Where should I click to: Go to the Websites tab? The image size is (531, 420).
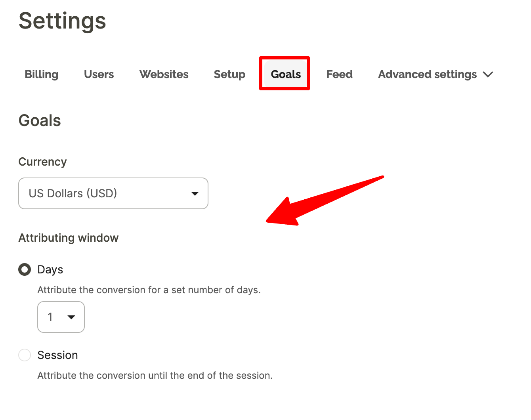point(164,74)
